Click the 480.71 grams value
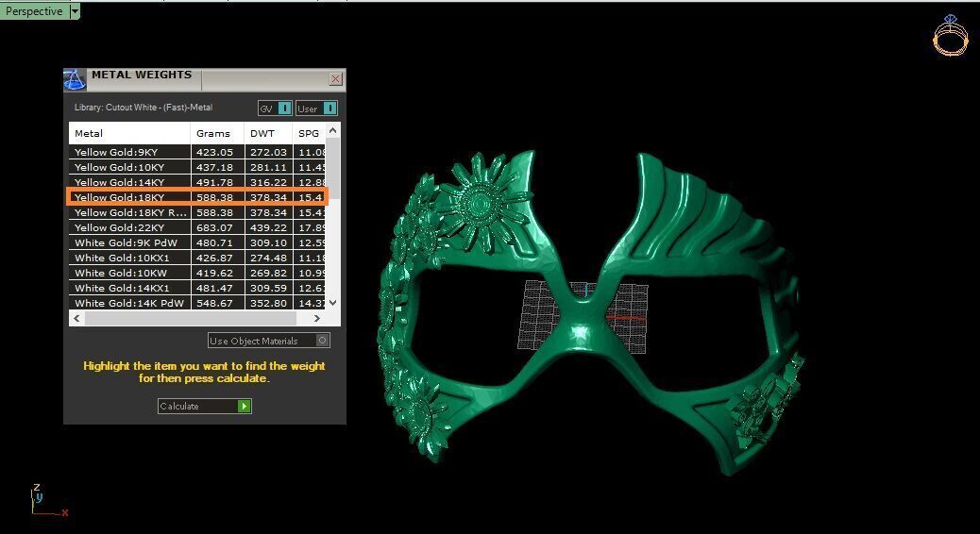The height and width of the screenshot is (534, 980). [214, 242]
